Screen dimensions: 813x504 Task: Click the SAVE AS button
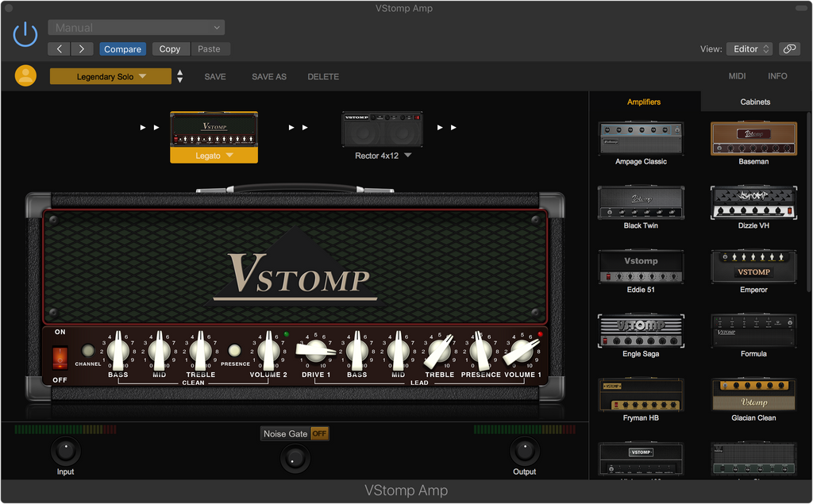(268, 77)
